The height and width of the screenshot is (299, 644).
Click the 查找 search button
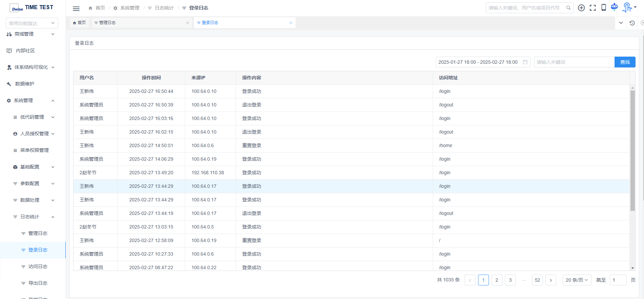[x=625, y=62]
